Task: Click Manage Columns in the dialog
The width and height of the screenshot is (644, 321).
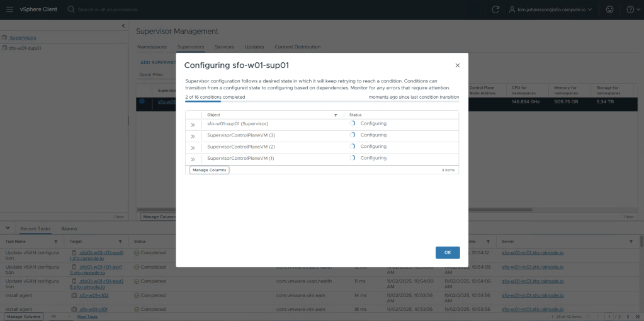Action: [210, 170]
